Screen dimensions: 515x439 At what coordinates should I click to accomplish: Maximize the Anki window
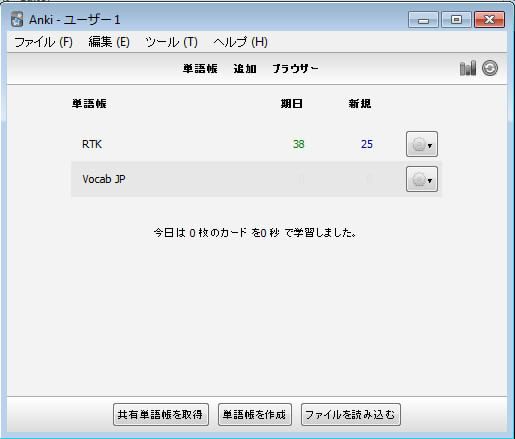pos(456,20)
